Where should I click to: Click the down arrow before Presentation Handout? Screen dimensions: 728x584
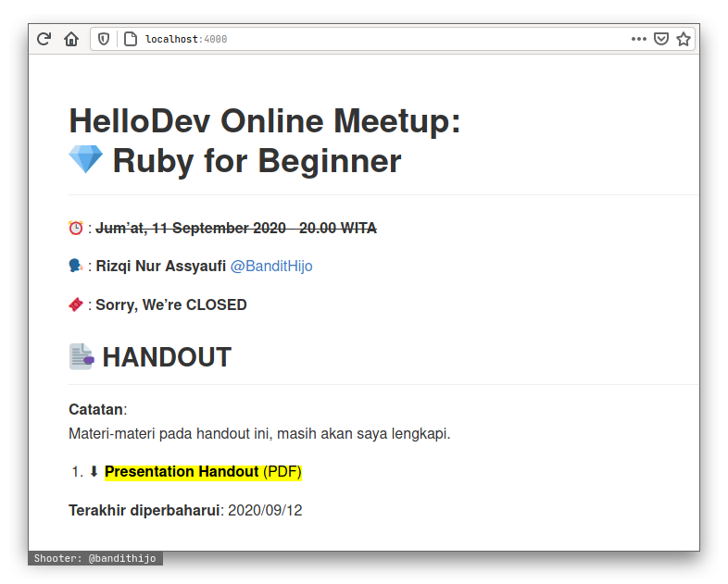[x=94, y=472]
